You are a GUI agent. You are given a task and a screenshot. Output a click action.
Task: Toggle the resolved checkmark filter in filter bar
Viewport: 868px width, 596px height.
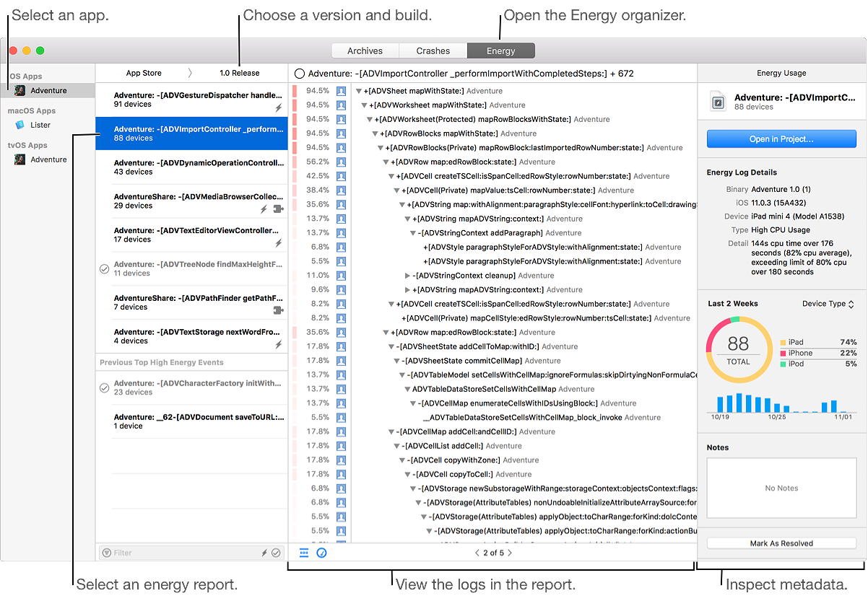click(x=276, y=553)
